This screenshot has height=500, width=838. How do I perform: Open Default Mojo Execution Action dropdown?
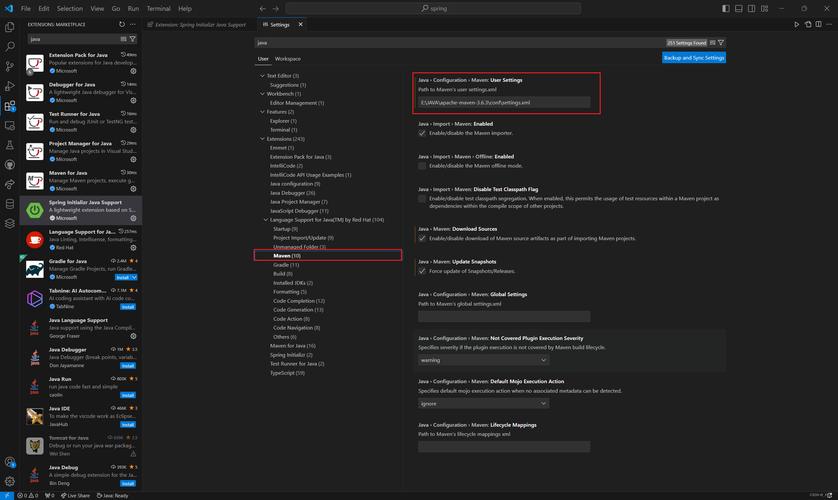coord(484,404)
